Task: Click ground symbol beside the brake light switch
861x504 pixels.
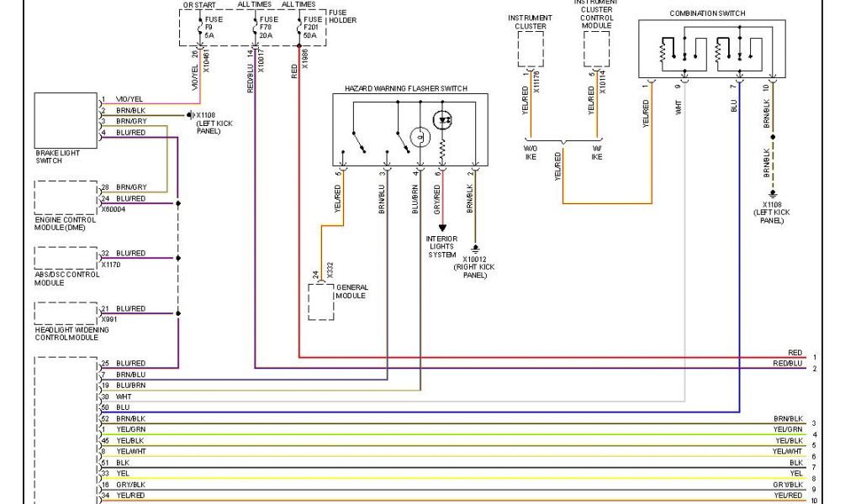Action: click(191, 114)
